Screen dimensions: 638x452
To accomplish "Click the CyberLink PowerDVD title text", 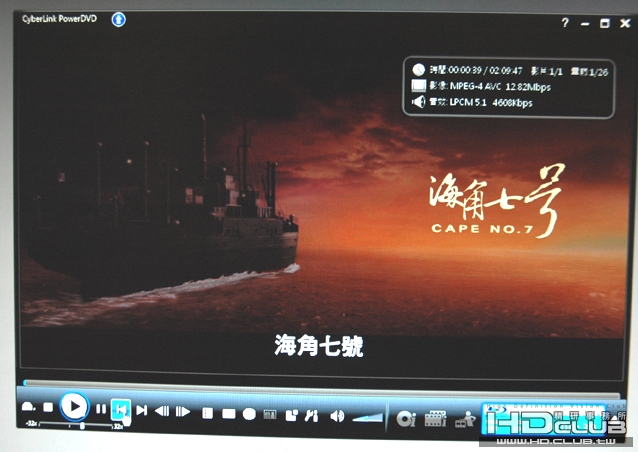I will (59, 19).
